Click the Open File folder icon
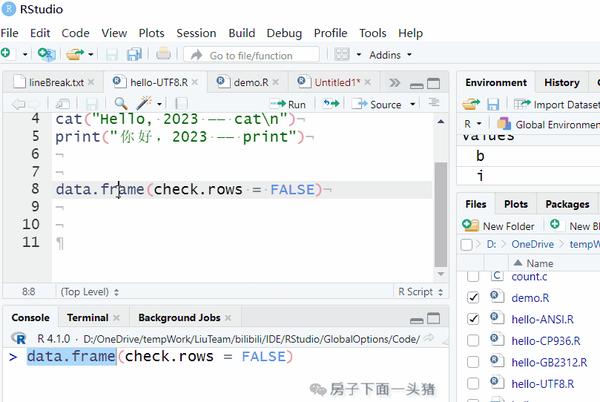This screenshot has height=402, width=600. coord(75,54)
